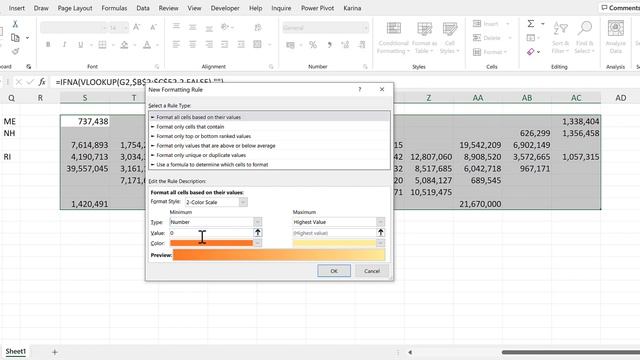640x360 pixels.
Task: Click the Fill Color bucket icon
Action: click(x=124, y=44)
